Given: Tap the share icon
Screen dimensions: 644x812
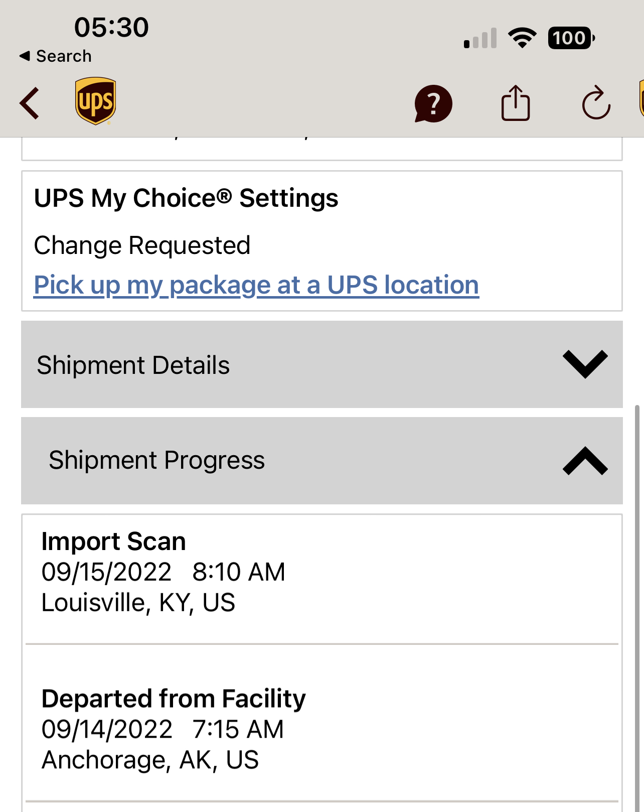Looking at the screenshot, I should (515, 103).
